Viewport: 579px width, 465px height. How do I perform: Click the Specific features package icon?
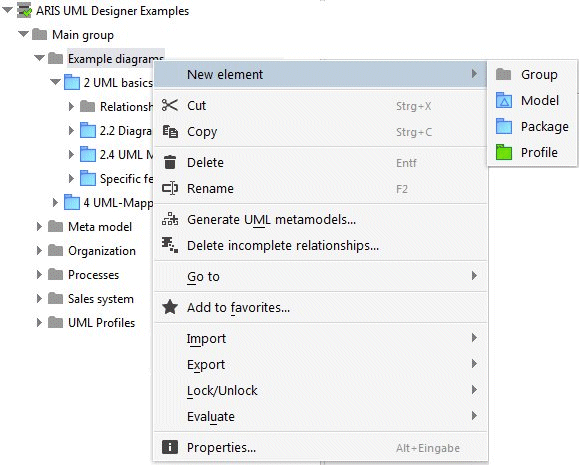88,178
